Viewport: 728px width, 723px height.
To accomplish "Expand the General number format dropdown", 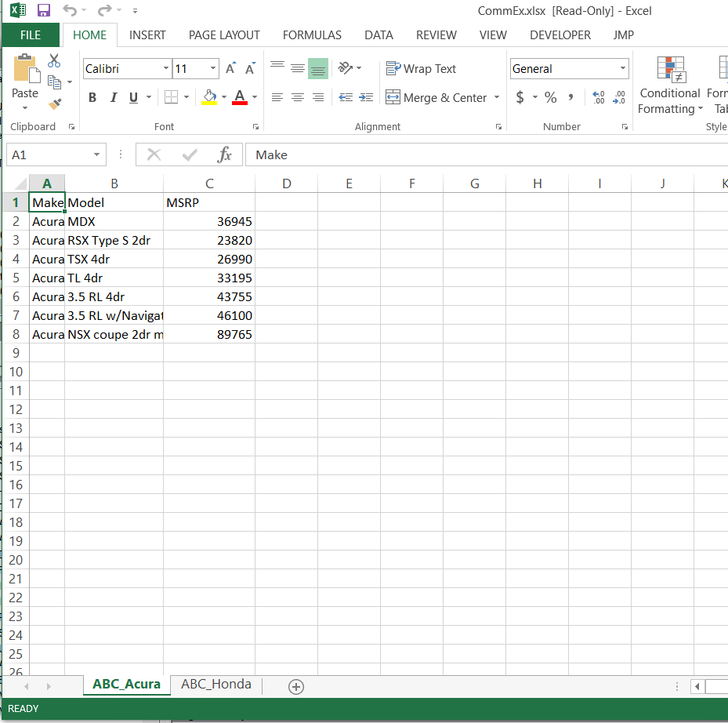I will [623, 69].
